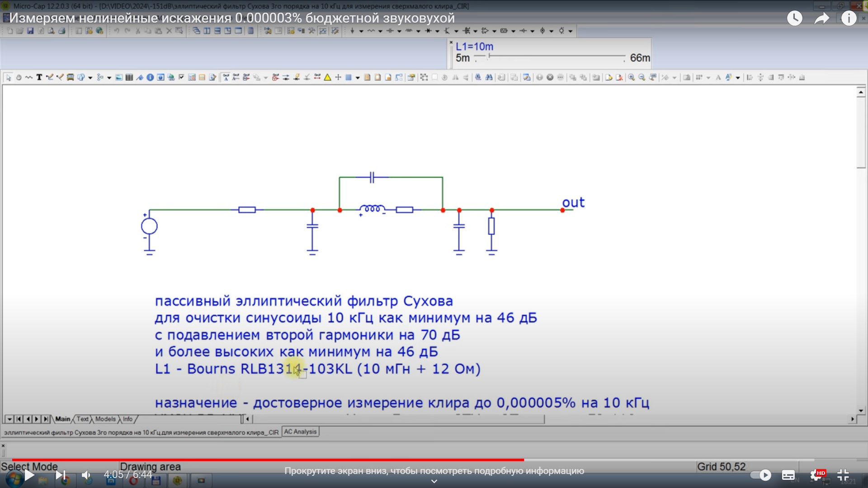This screenshot has height=488, width=868.
Task: Click the vertical scrollbar down arrow
Action: pos(861,410)
